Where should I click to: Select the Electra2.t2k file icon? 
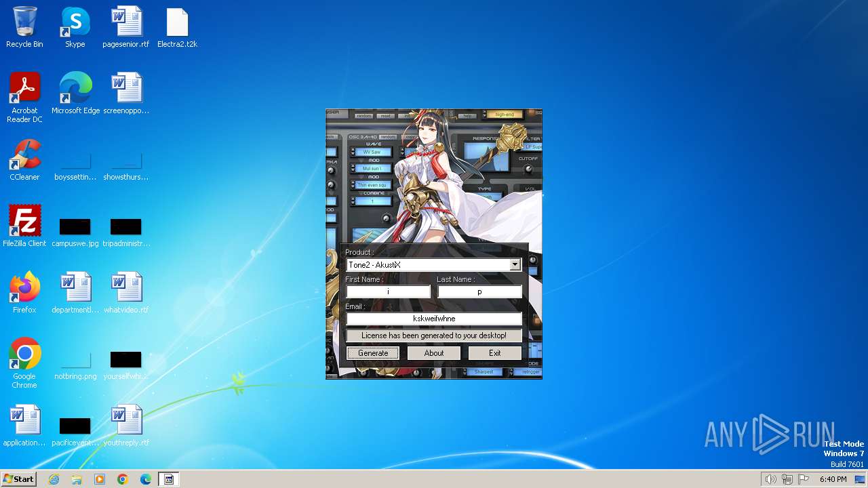[177, 27]
